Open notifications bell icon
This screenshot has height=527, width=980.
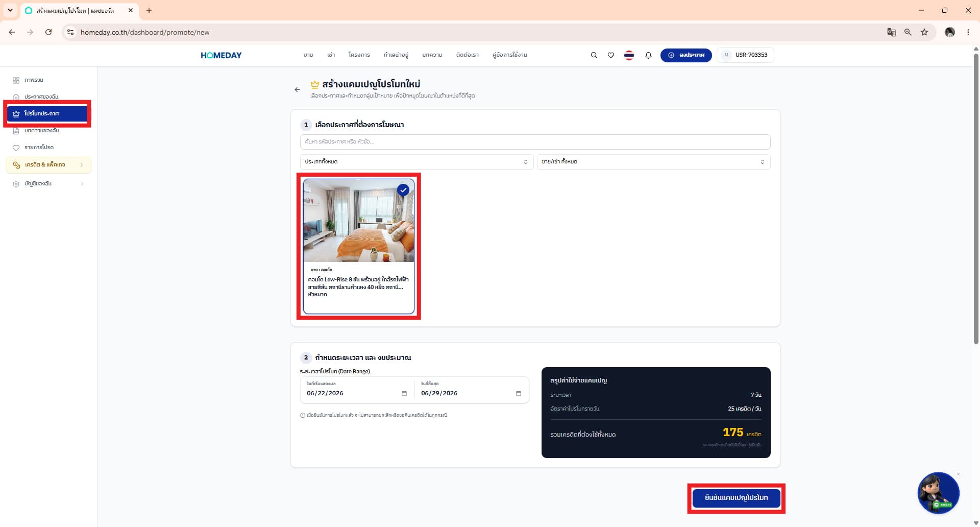(648, 55)
